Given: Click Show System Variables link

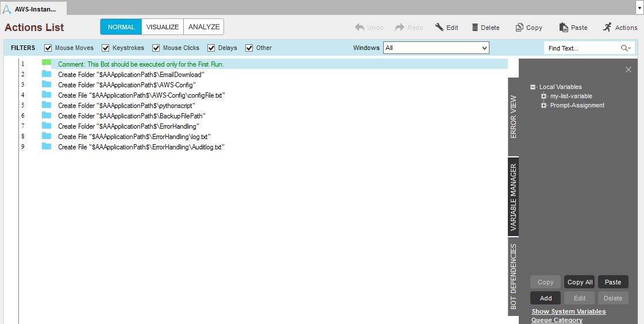Looking at the screenshot, I should point(568,311).
